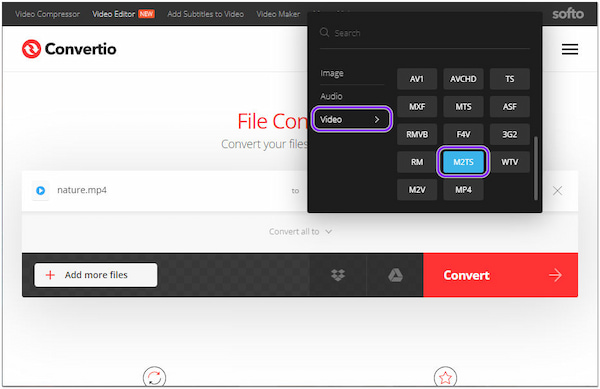Select the highlighted M2TS format
This screenshot has width=600, height=389.
click(x=463, y=162)
